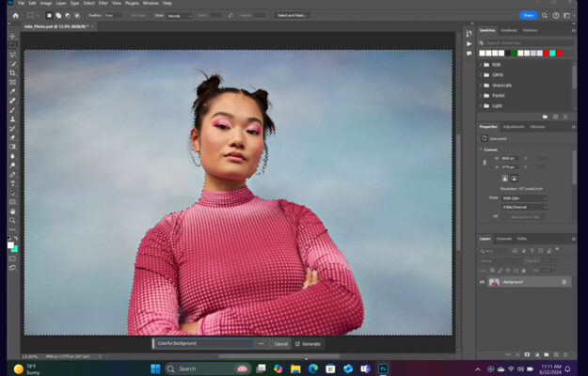
Task: Pick the cyan swatch in Swatches panel
Action: pyautogui.click(x=552, y=54)
